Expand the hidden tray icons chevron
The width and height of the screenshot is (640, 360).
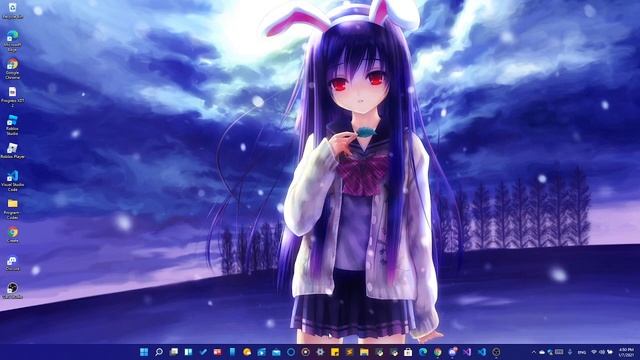[533, 352]
